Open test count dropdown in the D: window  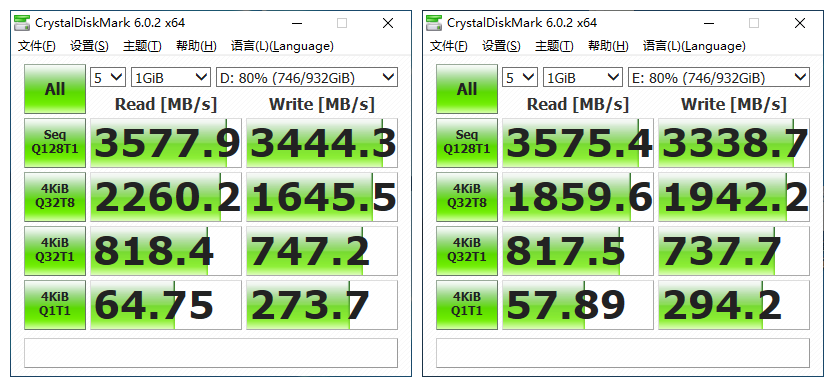coord(108,78)
